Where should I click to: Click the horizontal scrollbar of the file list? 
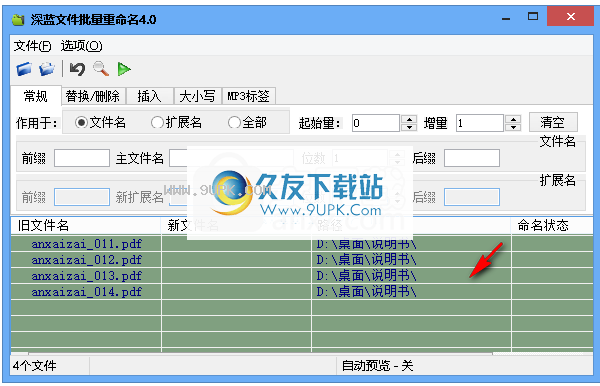260,353
